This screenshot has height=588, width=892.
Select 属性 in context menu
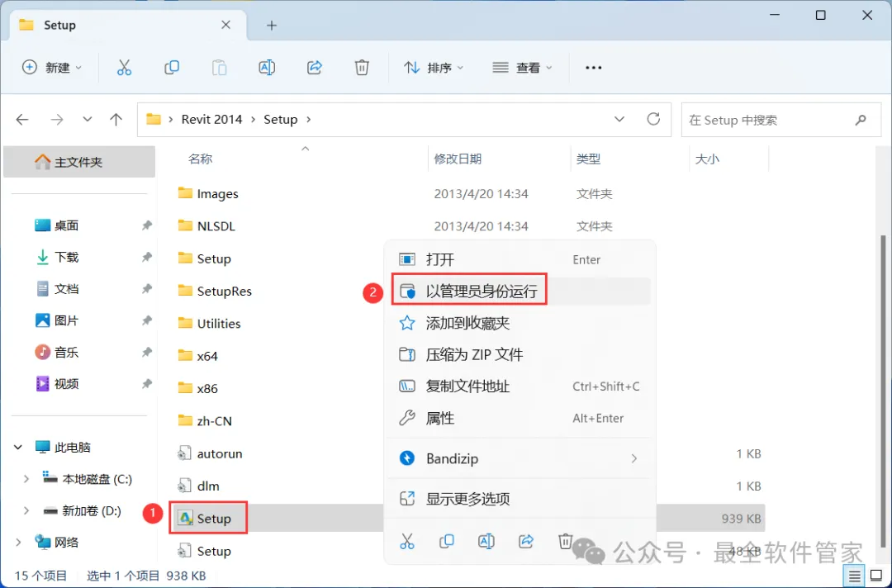519,419
